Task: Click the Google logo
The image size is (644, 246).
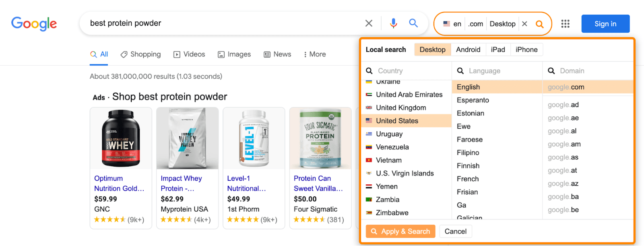Action: tap(34, 24)
